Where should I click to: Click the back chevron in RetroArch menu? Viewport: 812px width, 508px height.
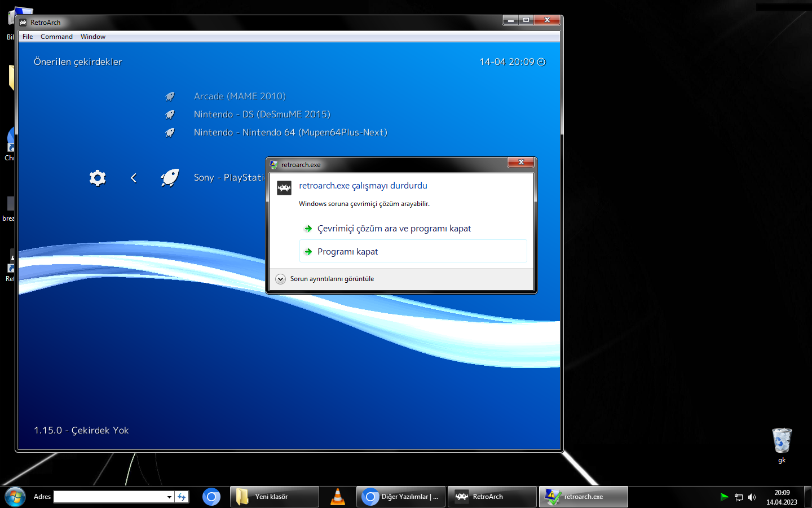[x=134, y=178]
